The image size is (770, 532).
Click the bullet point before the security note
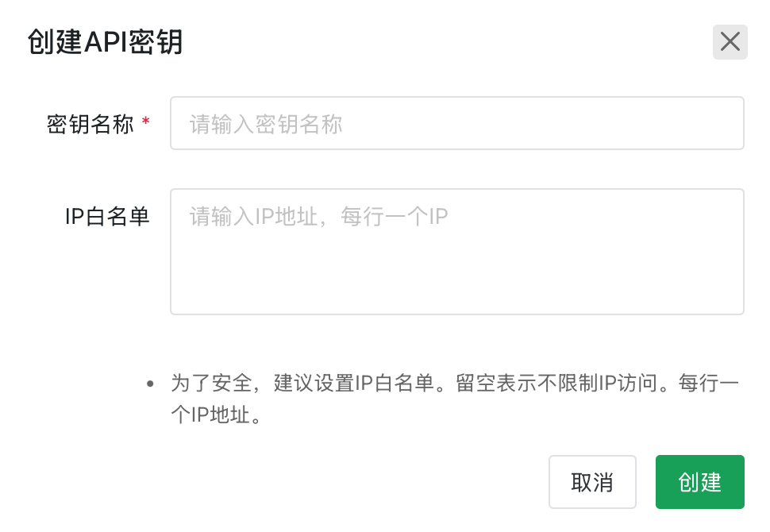point(150,384)
